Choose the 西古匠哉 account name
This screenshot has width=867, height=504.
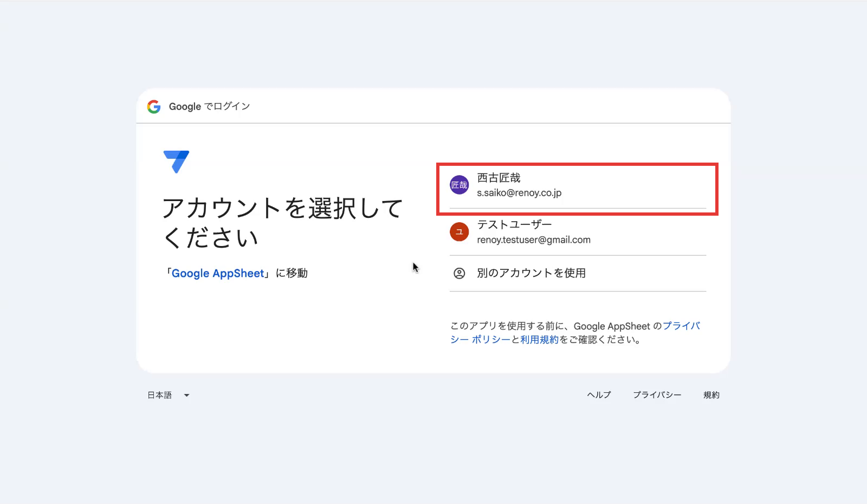499,178
